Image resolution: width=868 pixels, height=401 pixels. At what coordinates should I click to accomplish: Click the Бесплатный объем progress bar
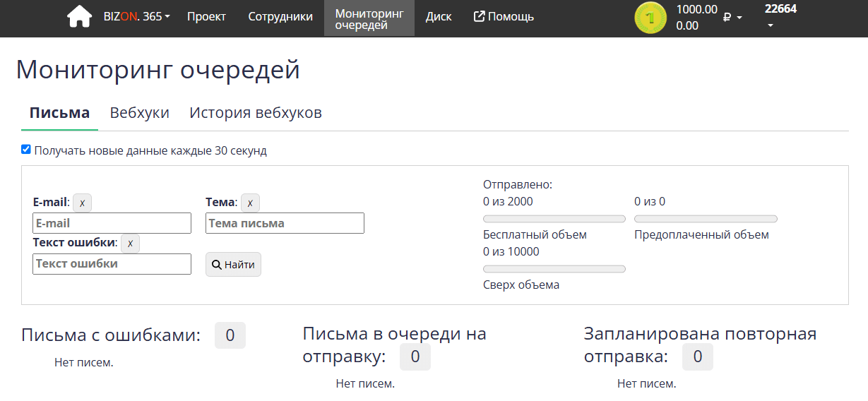pos(554,219)
